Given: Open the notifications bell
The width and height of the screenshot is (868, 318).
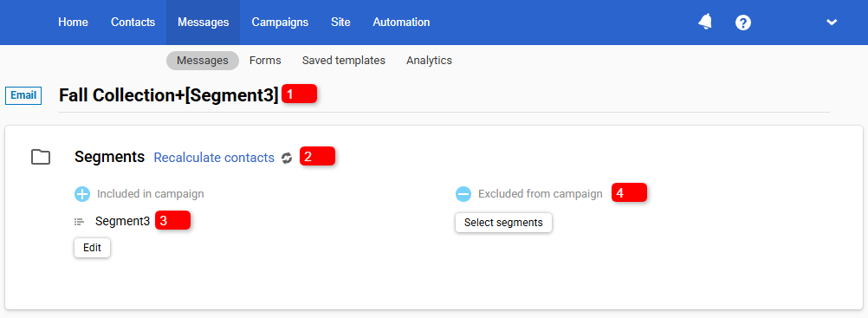Looking at the screenshot, I should click(x=704, y=23).
